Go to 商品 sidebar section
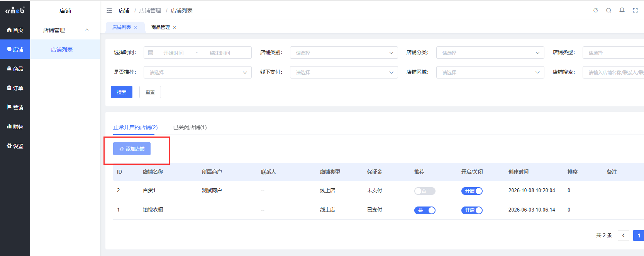The height and width of the screenshot is (256, 644). click(x=15, y=68)
